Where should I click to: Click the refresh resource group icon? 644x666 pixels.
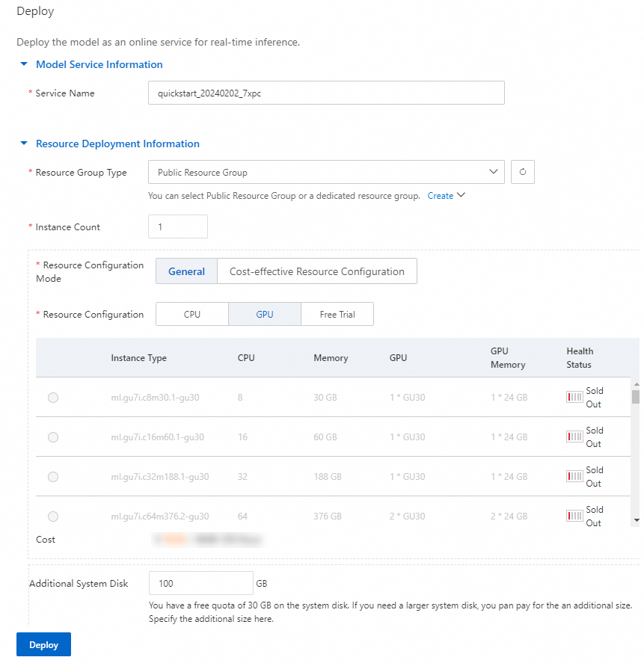[523, 172]
